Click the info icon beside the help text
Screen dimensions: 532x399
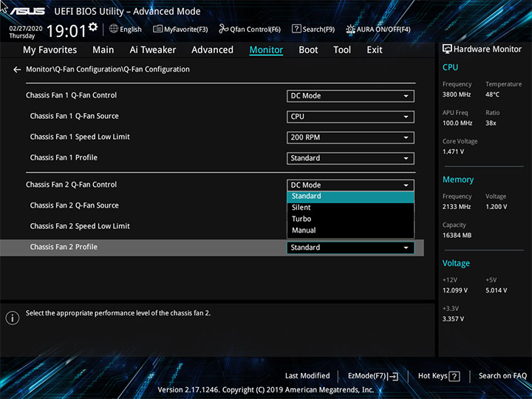[13, 318]
